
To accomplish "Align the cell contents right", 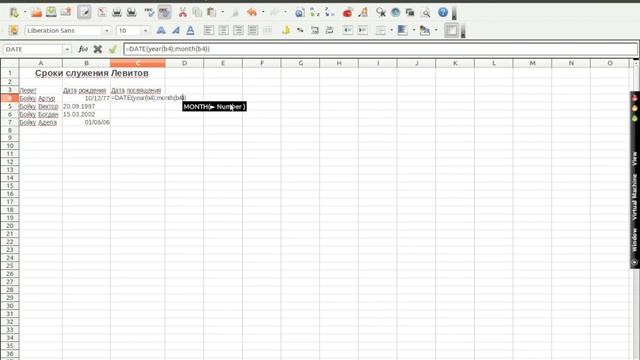I will (x=238, y=30).
